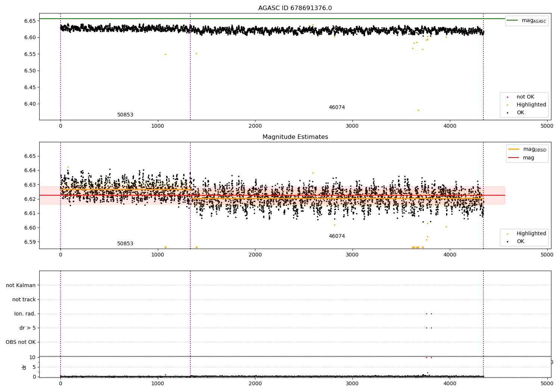Click the 6.64 y-tick label of middle plot
560x392 pixels.
pos(29,170)
